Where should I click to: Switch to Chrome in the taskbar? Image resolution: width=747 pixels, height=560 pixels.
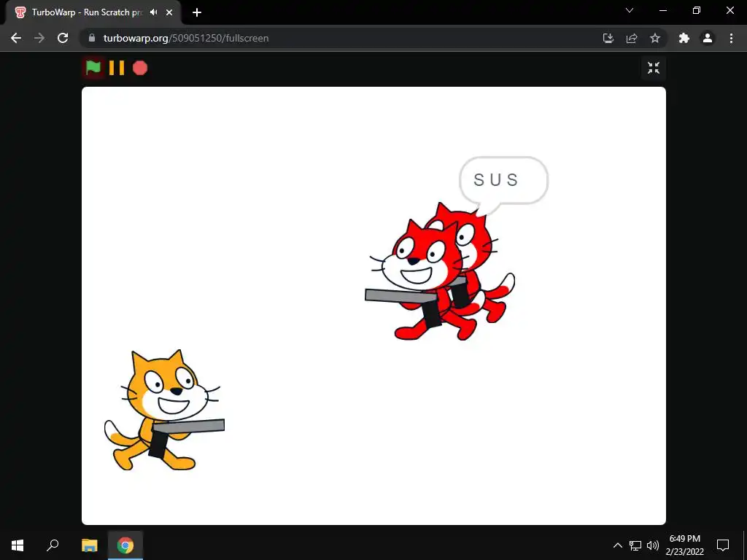(x=125, y=545)
